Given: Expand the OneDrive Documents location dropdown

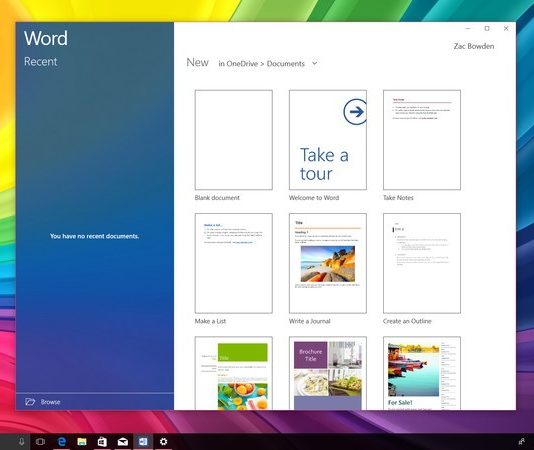Looking at the screenshot, I should pos(315,63).
